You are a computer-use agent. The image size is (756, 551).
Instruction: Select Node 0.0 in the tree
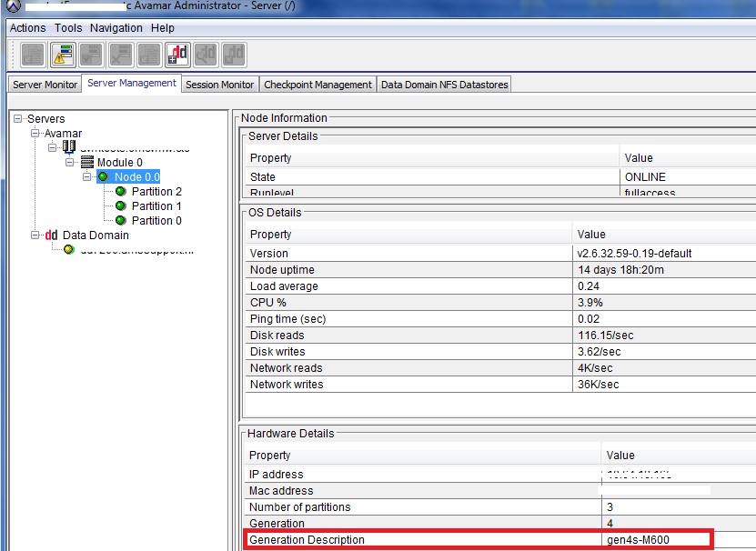(x=137, y=177)
